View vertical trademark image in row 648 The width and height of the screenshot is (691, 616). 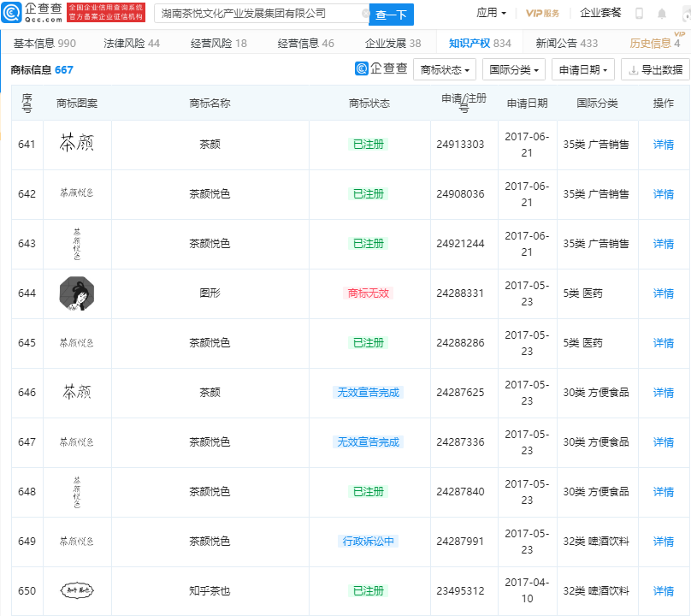coord(77,492)
